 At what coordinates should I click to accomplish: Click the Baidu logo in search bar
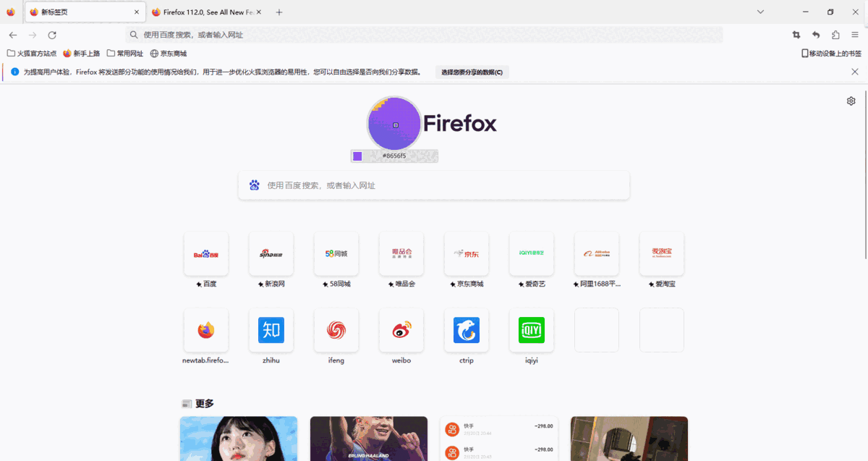tap(254, 185)
